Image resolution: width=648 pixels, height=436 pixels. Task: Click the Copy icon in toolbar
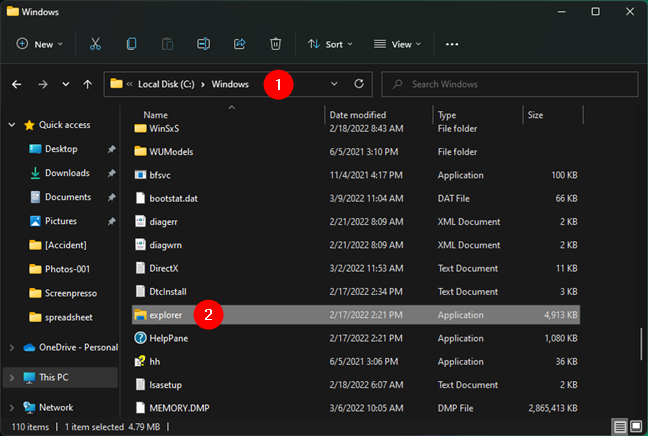click(x=131, y=44)
